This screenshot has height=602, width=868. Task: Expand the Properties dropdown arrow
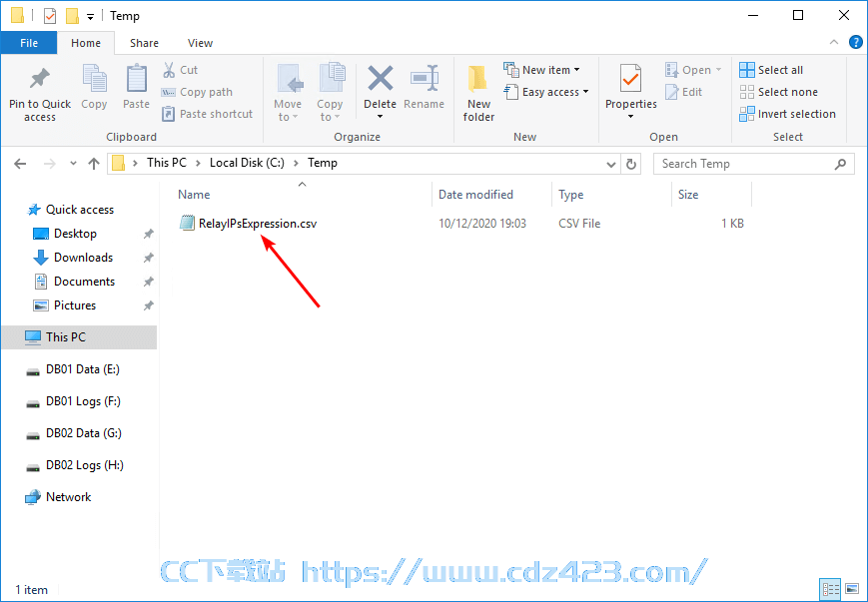(630, 116)
